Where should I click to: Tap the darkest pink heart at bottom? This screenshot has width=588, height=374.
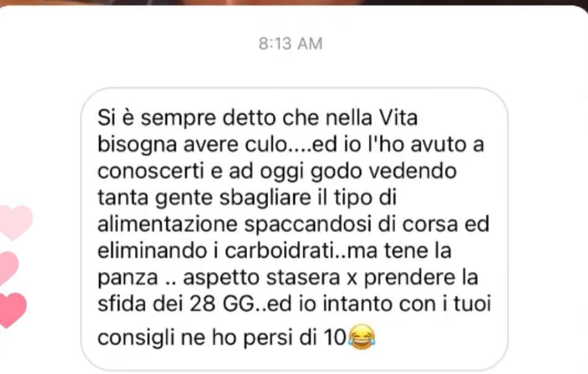coord(12,310)
